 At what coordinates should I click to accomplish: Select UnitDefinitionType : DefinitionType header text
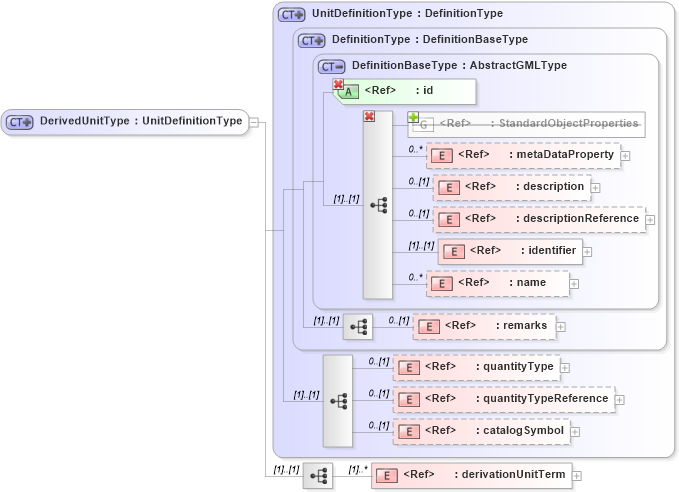407,13
